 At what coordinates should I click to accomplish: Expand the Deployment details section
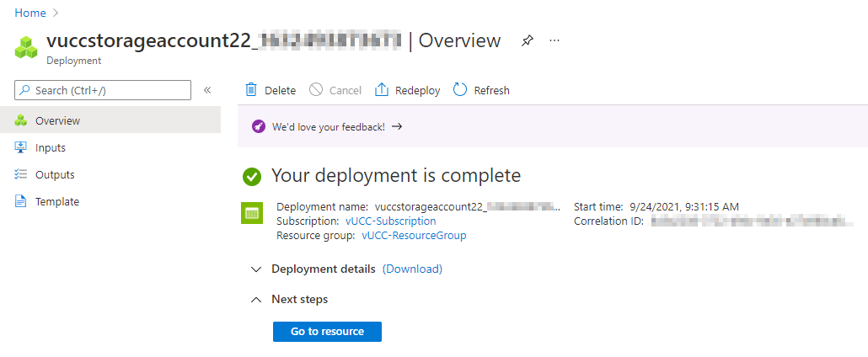click(257, 269)
